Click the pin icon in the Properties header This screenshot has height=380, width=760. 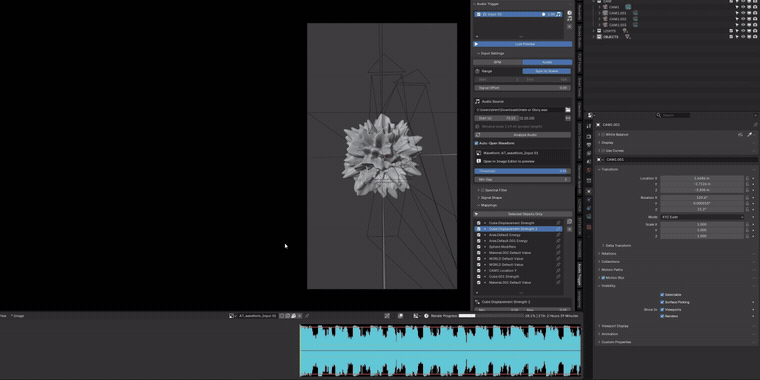pyautogui.click(x=755, y=125)
